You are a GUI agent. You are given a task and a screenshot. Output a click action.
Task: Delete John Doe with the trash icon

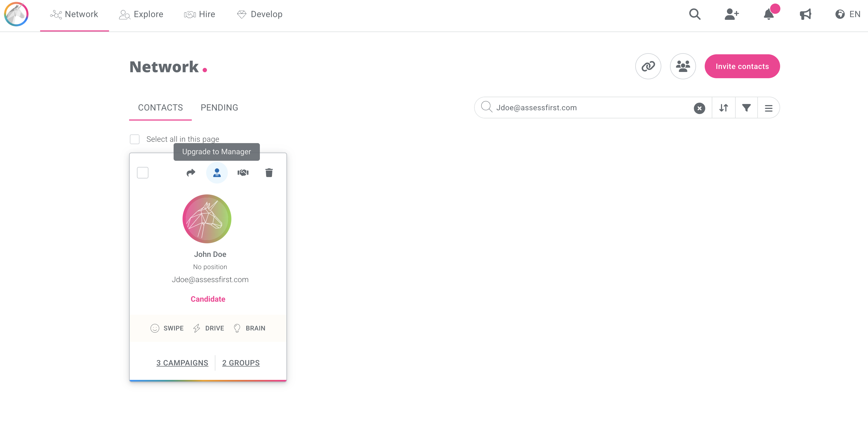point(269,173)
